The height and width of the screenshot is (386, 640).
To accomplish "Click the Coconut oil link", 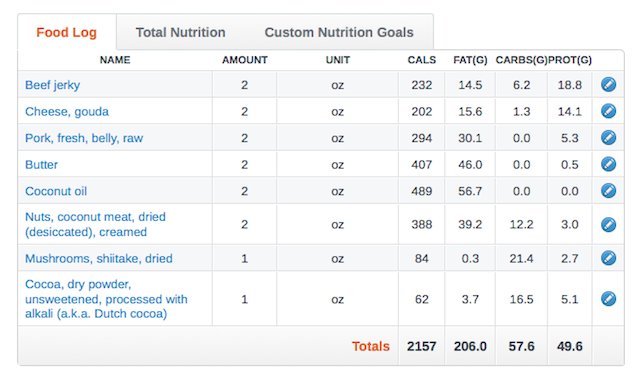I will pos(56,191).
